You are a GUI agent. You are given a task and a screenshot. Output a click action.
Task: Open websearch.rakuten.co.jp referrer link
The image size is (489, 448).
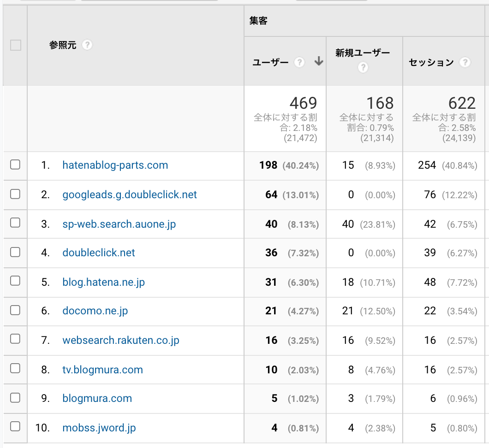[121, 340]
